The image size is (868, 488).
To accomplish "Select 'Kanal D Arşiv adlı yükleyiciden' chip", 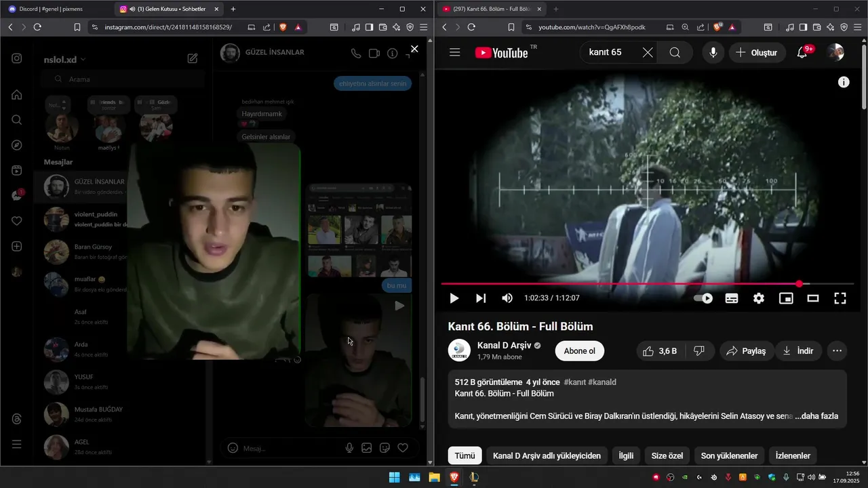I will click(x=547, y=456).
